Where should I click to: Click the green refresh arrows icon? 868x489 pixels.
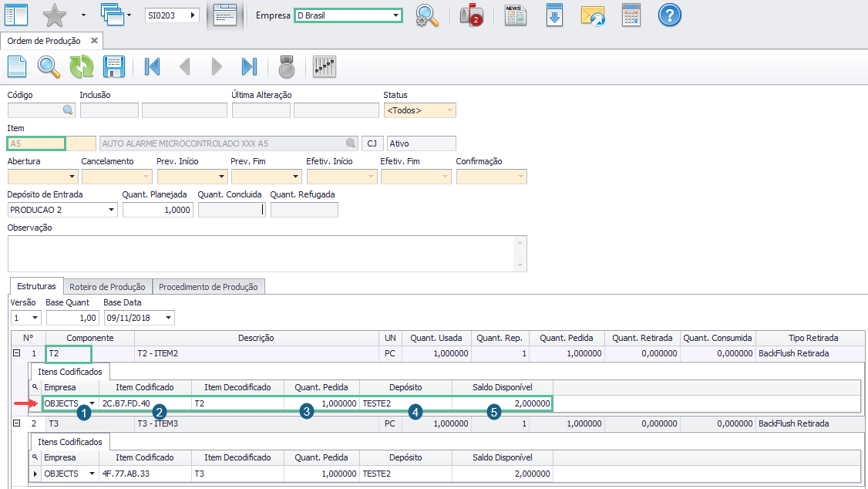point(82,66)
